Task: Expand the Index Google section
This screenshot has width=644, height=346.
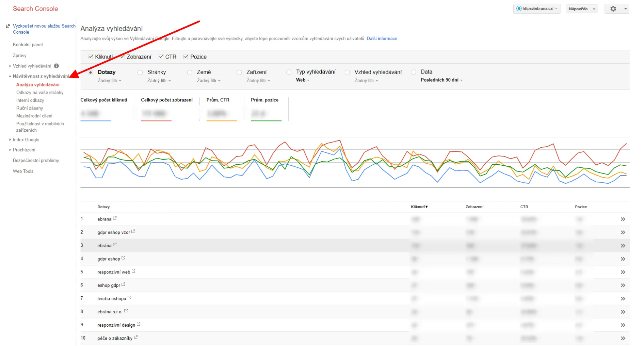Action: click(10, 140)
